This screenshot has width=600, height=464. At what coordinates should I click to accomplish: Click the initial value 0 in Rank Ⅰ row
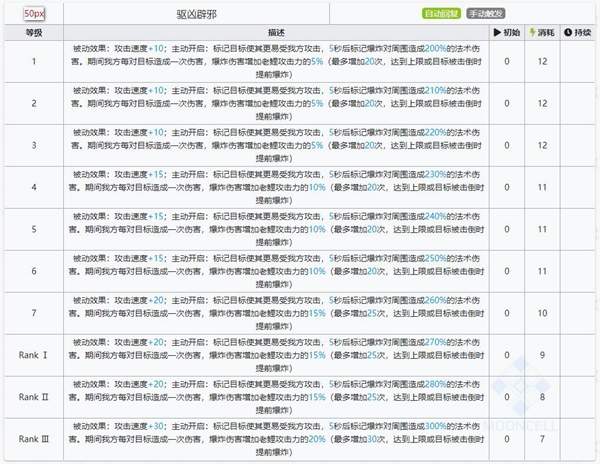pyautogui.click(x=507, y=355)
